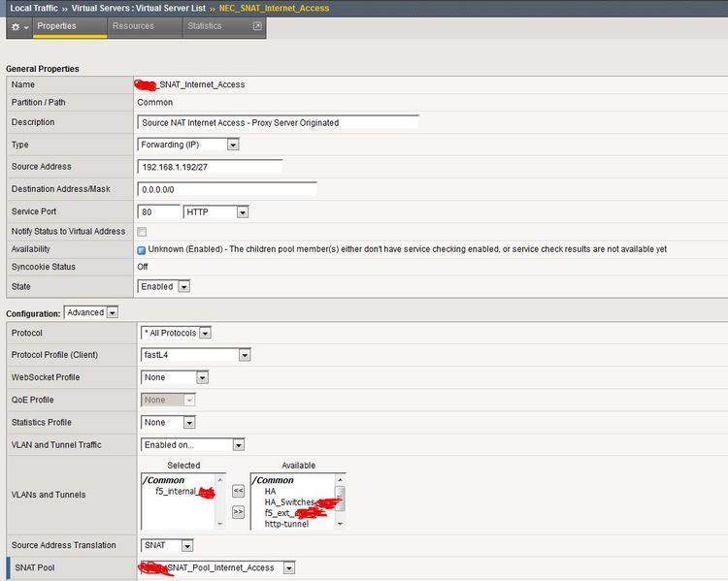728x581 pixels.
Task: Click the Source Address input field
Action: [x=210, y=167]
